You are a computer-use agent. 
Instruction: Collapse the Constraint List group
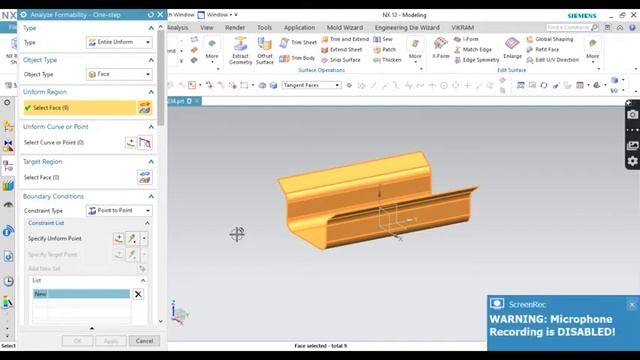(x=147, y=223)
